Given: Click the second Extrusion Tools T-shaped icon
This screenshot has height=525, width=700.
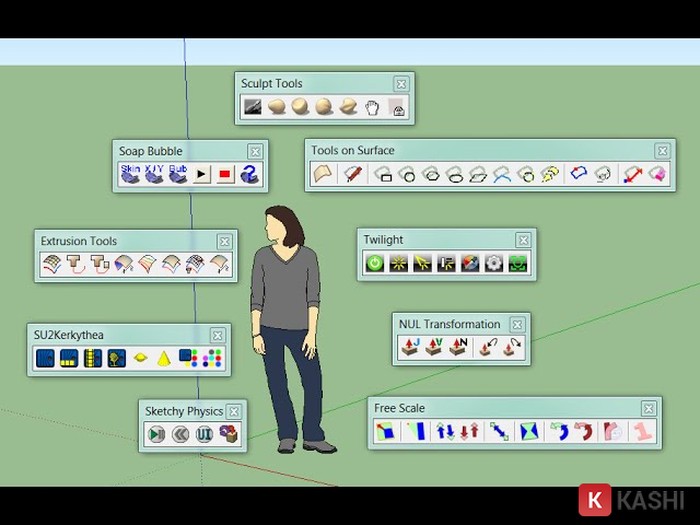Looking at the screenshot, I should (75, 264).
